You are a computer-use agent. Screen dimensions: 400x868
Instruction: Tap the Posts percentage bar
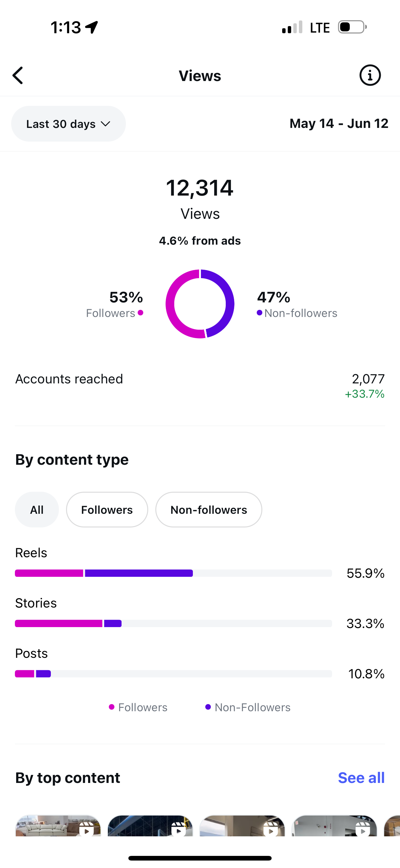coord(173,674)
